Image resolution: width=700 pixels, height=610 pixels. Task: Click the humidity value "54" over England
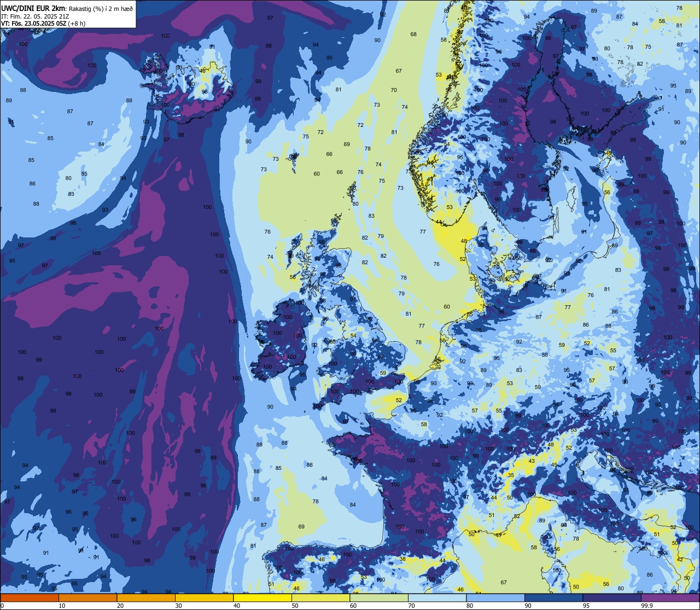pyautogui.click(x=353, y=336)
